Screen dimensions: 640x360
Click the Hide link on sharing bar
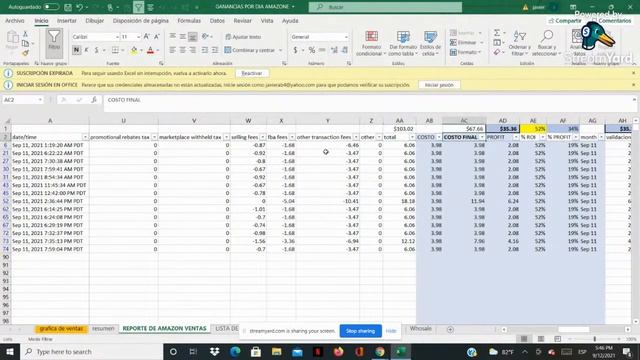(x=391, y=331)
